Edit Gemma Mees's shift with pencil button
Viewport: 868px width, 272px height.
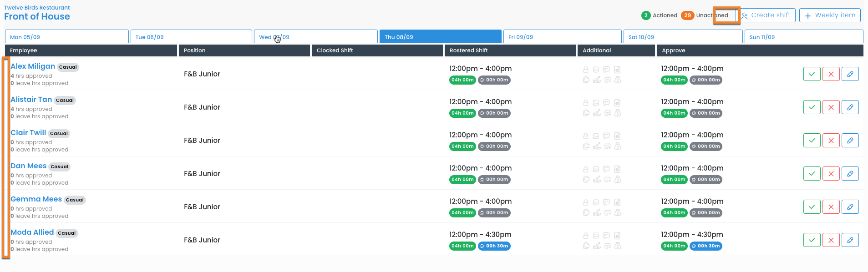850,207
